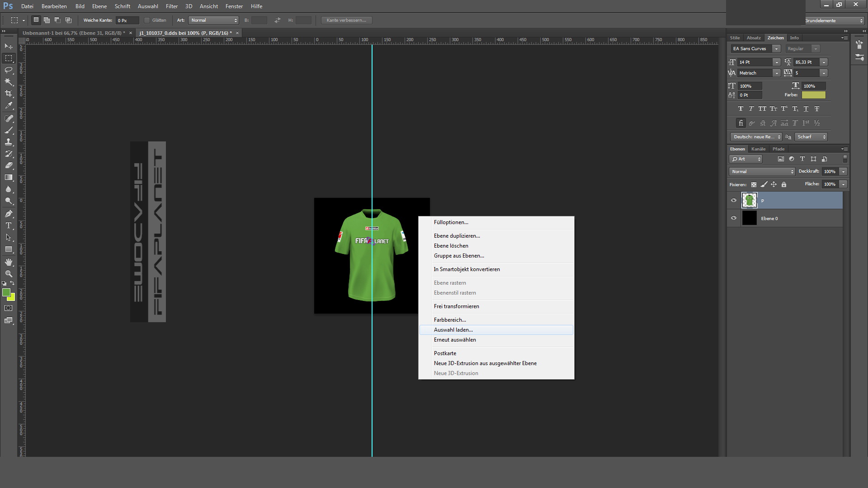
Task: Toggle lock position
Action: pos(774,184)
